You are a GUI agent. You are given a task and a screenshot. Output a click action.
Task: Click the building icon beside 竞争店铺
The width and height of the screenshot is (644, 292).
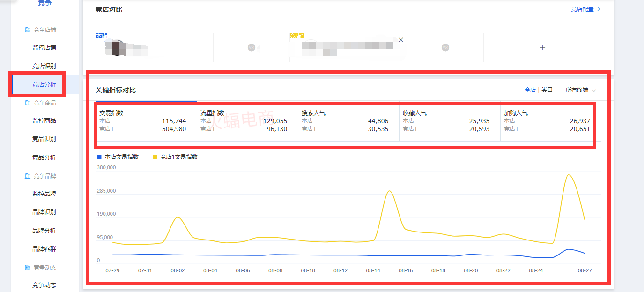[x=27, y=30]
